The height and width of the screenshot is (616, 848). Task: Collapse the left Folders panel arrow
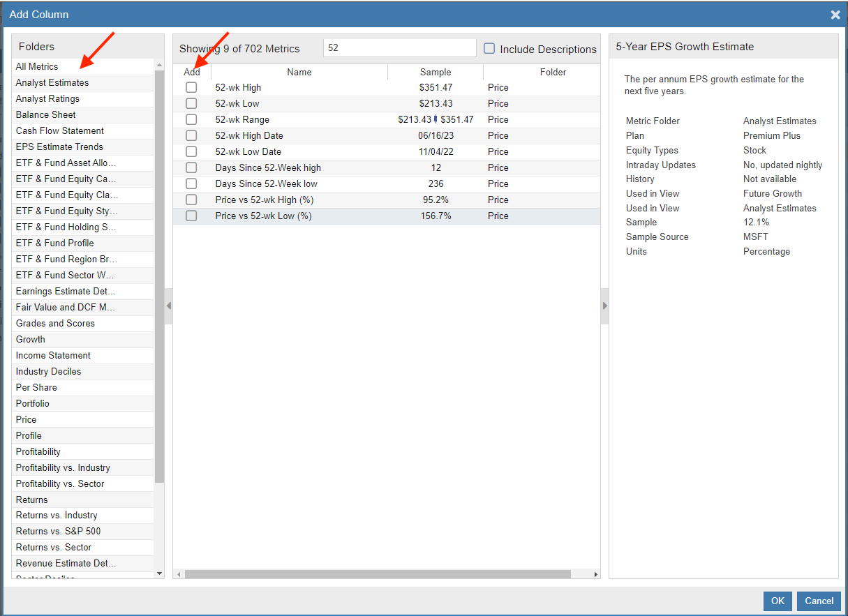click(168, 306)
